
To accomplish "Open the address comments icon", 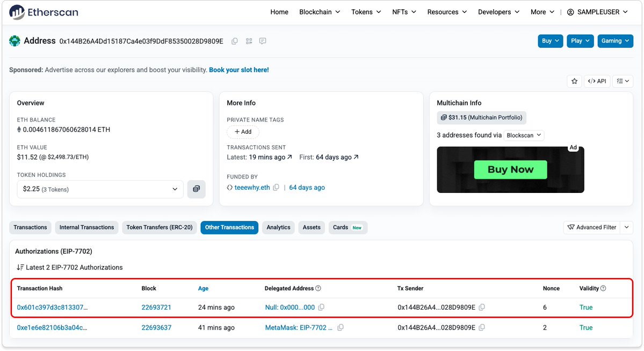I will (263, 41).
